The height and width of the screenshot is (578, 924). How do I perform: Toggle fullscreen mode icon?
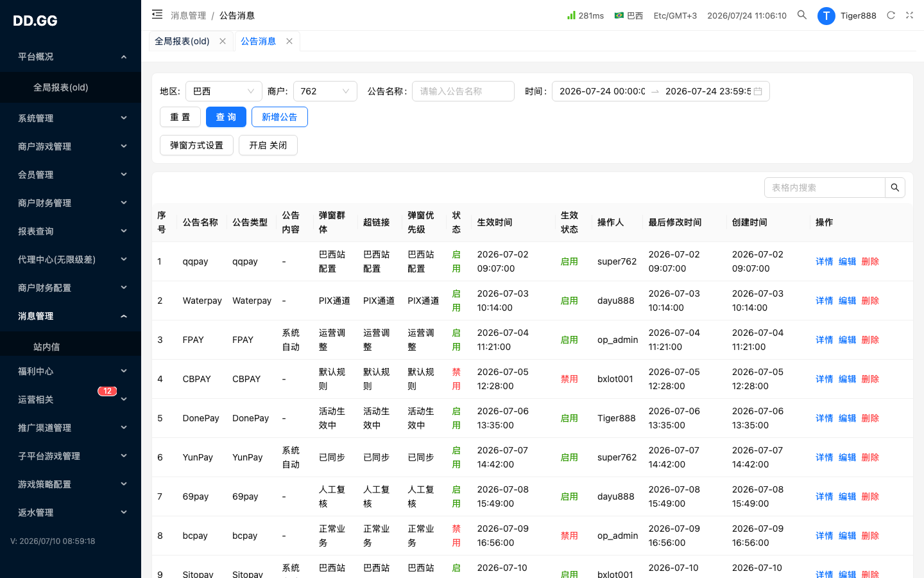pyautogui.click(x=909, y=15)
